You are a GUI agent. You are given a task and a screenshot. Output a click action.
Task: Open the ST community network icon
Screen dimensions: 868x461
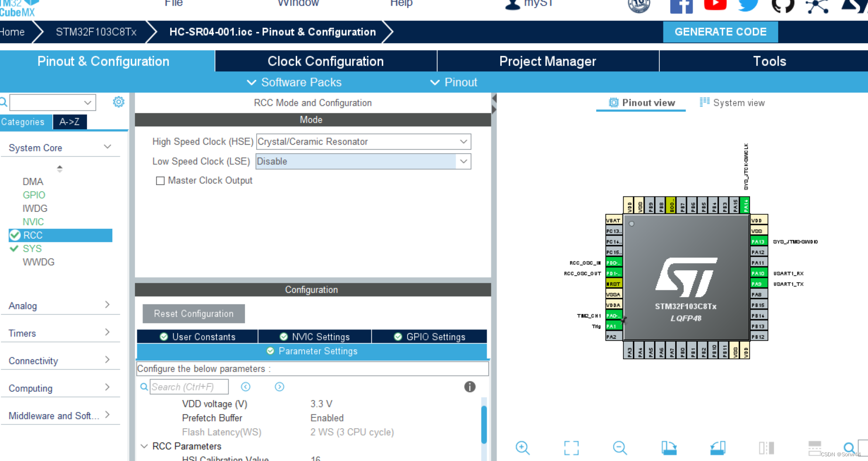click(x=817, y=7)
